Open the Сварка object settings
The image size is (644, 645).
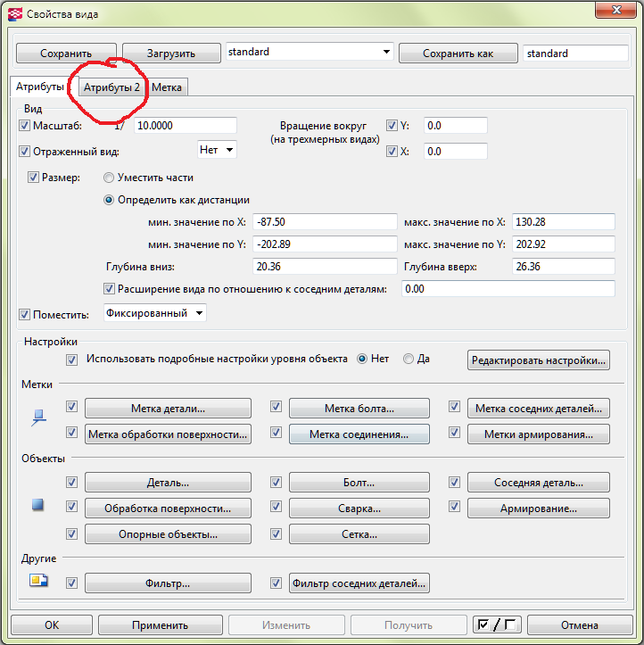coord(359,509)
